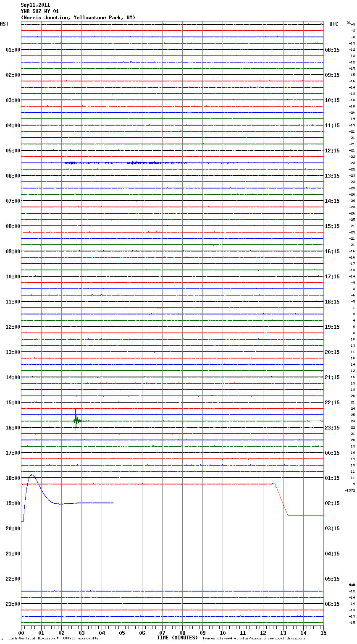Select the station code YNR SHZ WY 01
Viewport: 357px width, 644px height.
40,11
